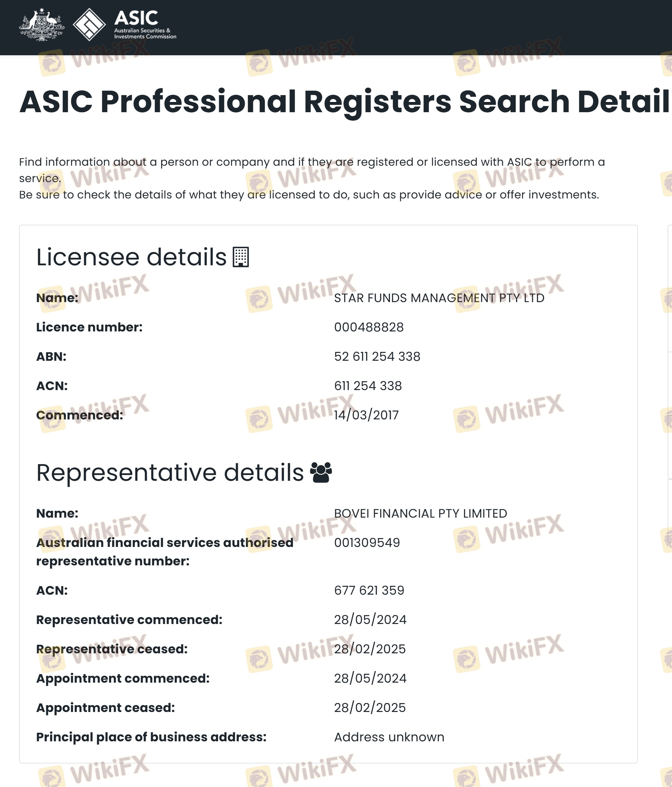Click the Principal place of business address label
Screen dimensions: 672x787
tap(151, 737)
